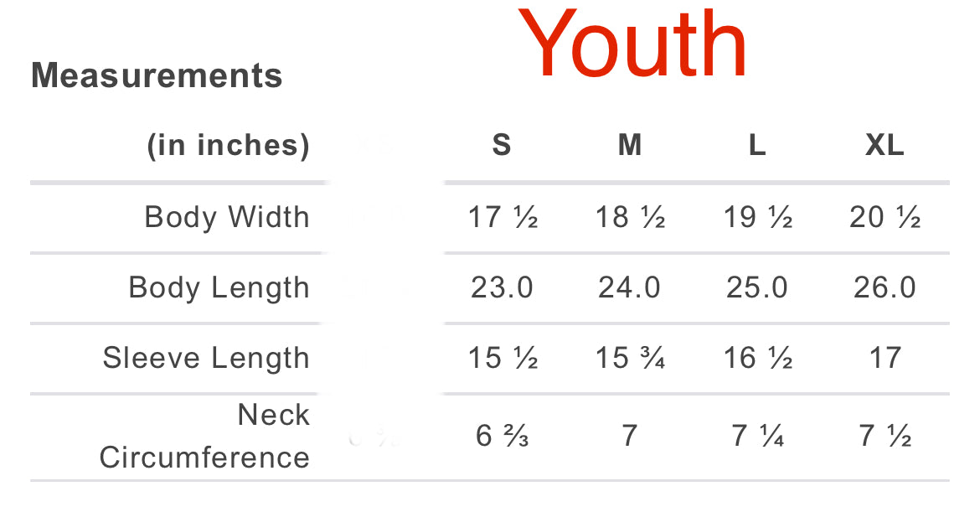Click the (in inches) label
This screenshot has width=980, height=512.
(x=228, y=146)
